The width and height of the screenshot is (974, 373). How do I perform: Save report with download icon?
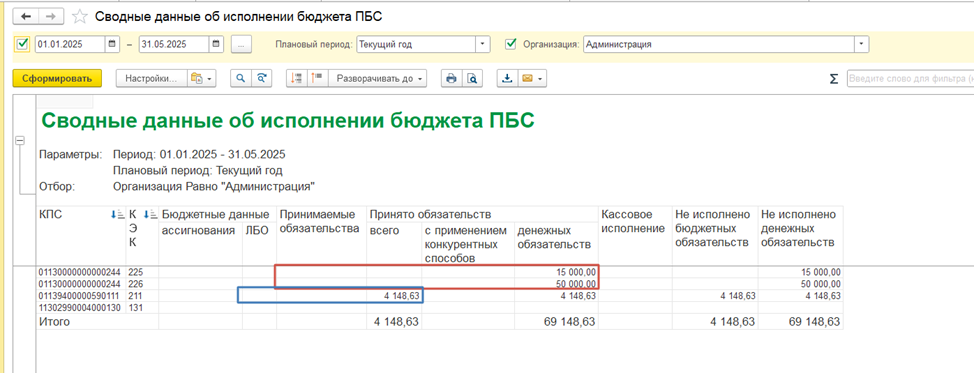click(x=507, y=78)
